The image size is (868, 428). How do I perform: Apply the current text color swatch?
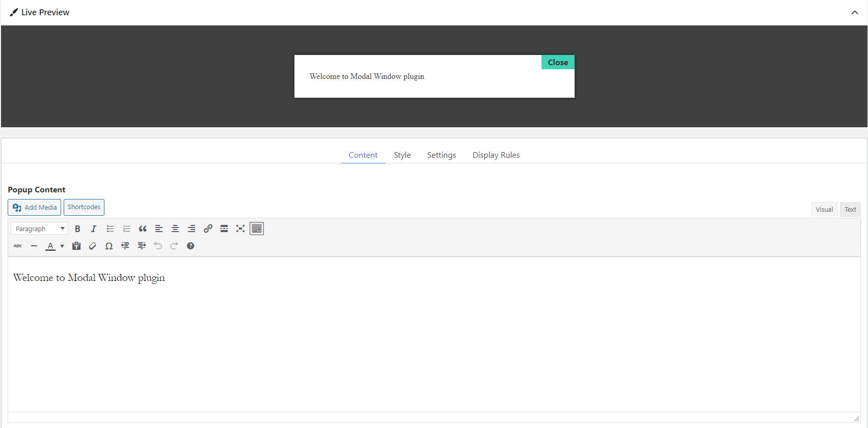click(x=50, y=246)
